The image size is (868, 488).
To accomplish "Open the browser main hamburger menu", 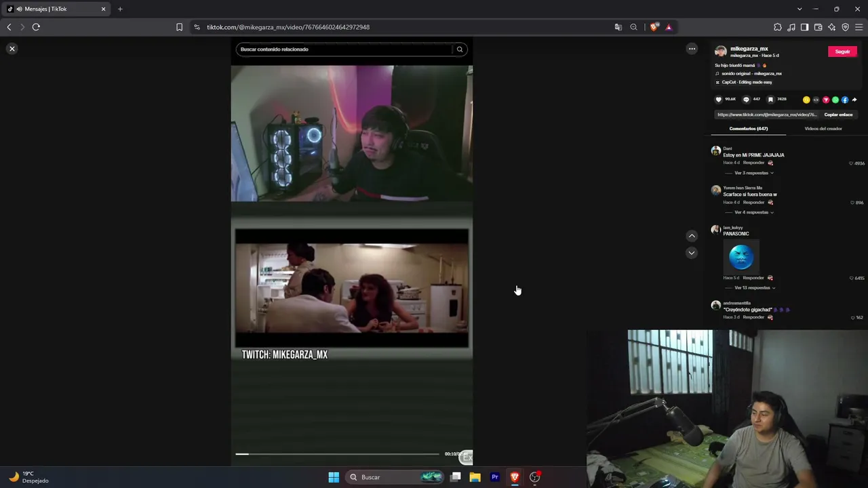I will click(x=859, y=27).
